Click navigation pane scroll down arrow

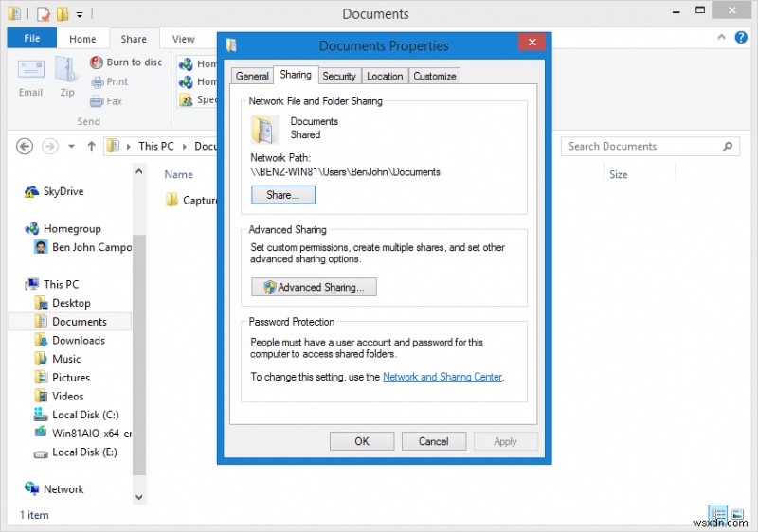pyautogui.click(x=139, y=497)
